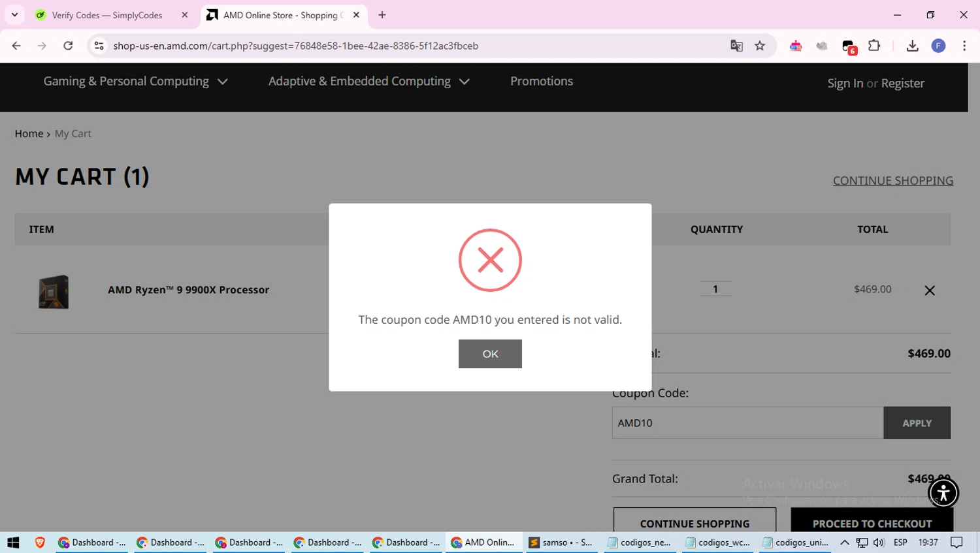Open a new browser tab
This screenshot has width=980, height=553.
click(382, 15)
